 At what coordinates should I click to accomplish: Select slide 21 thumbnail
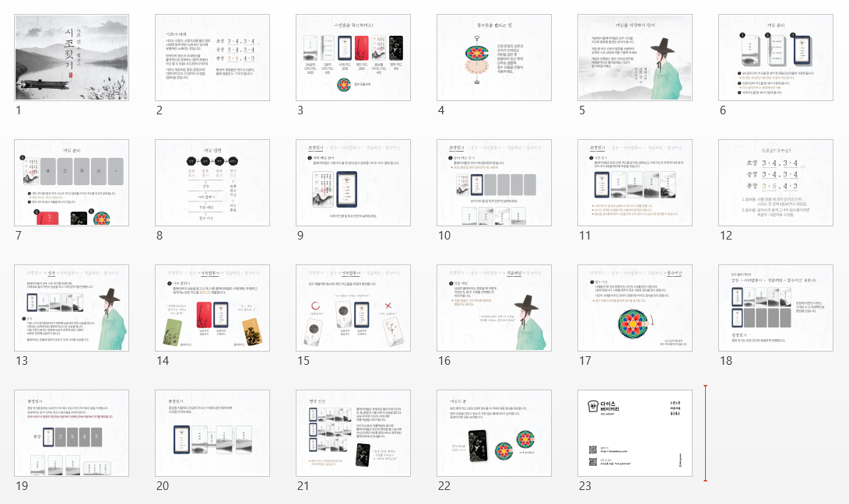353,433
